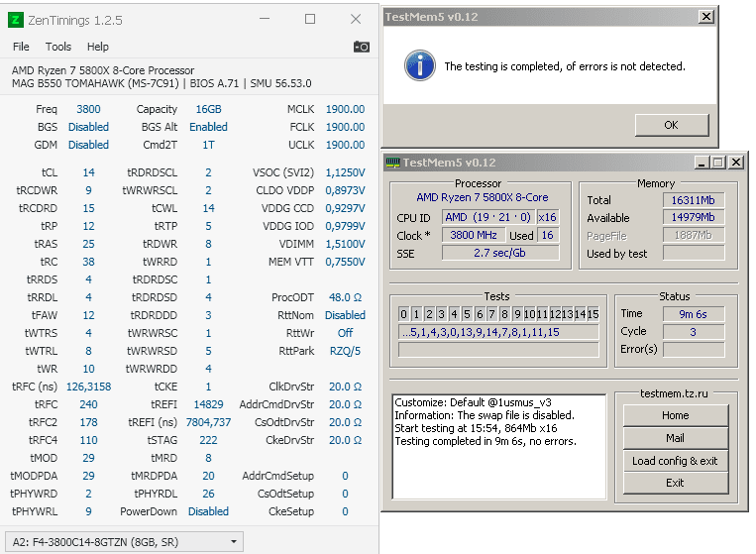This screenshot has width=756, height=554.
Task: Click test number 0 box in Tests
Action: (403, 314)
